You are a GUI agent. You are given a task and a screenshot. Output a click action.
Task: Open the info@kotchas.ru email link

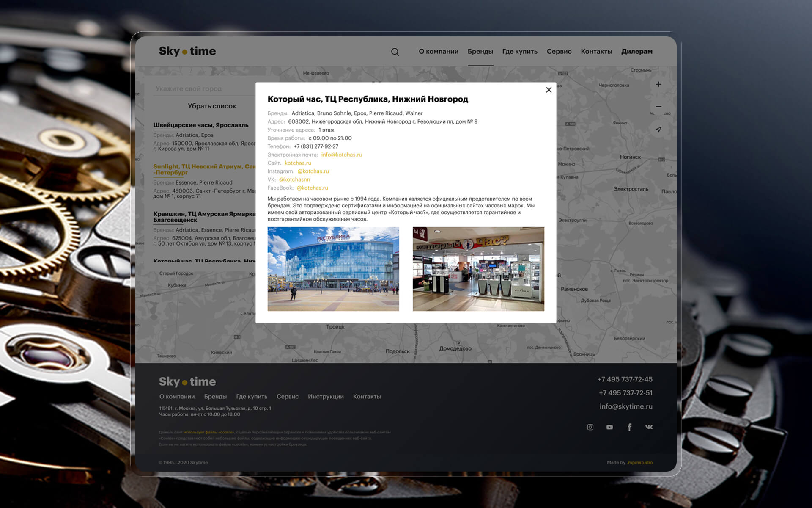[342, 155]
